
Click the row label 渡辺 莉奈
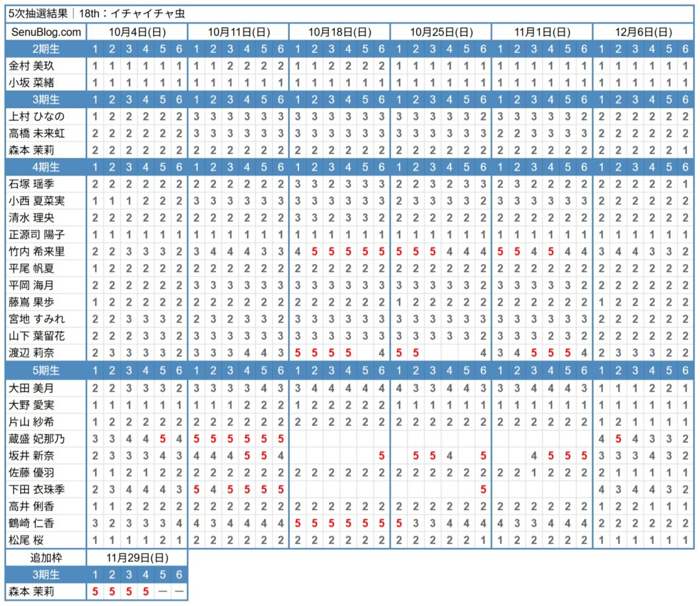[x=31, y=353]
